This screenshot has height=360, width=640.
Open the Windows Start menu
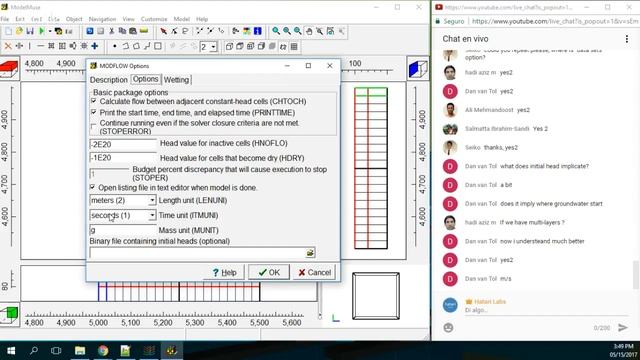(11, 350)
